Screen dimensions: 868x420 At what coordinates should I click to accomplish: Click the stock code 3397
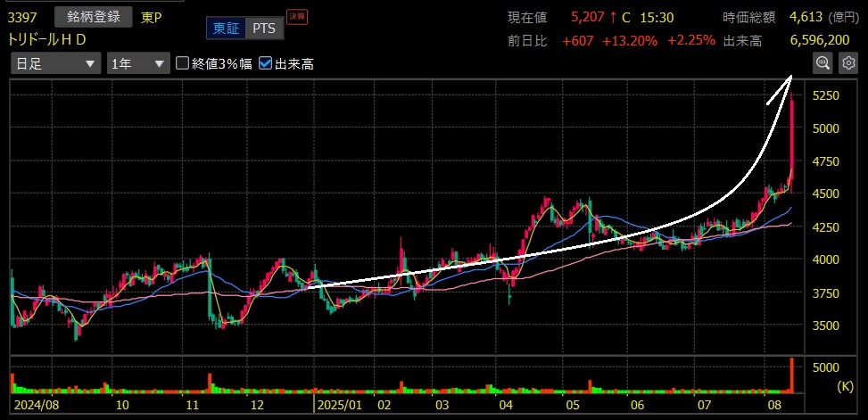(24, 18)
